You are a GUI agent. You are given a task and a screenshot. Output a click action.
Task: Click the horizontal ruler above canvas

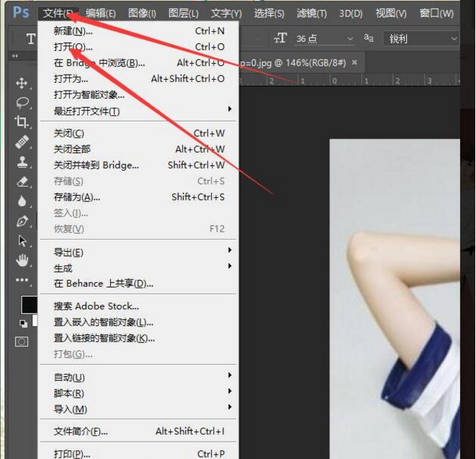click(349, 81)
